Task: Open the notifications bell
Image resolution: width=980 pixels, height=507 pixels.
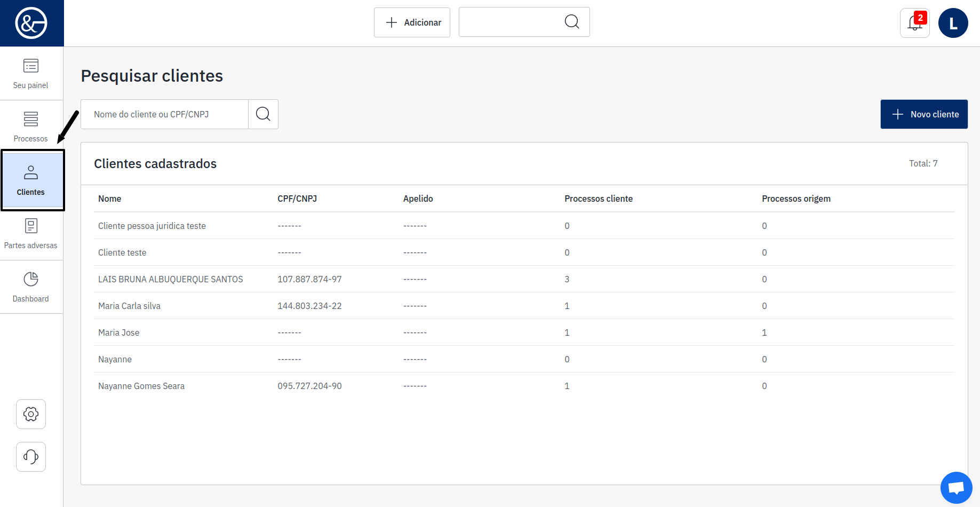Action: click(x=915, y=23)
